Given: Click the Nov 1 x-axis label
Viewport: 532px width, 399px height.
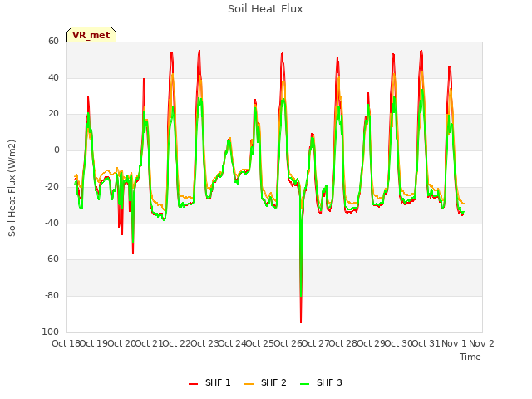Looking at the screenshot, I should [454, 343].
